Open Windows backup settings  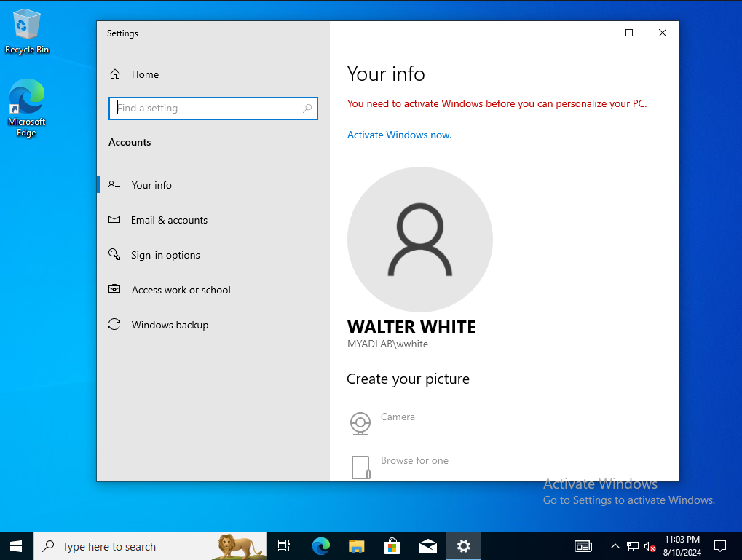coord(168,325)
